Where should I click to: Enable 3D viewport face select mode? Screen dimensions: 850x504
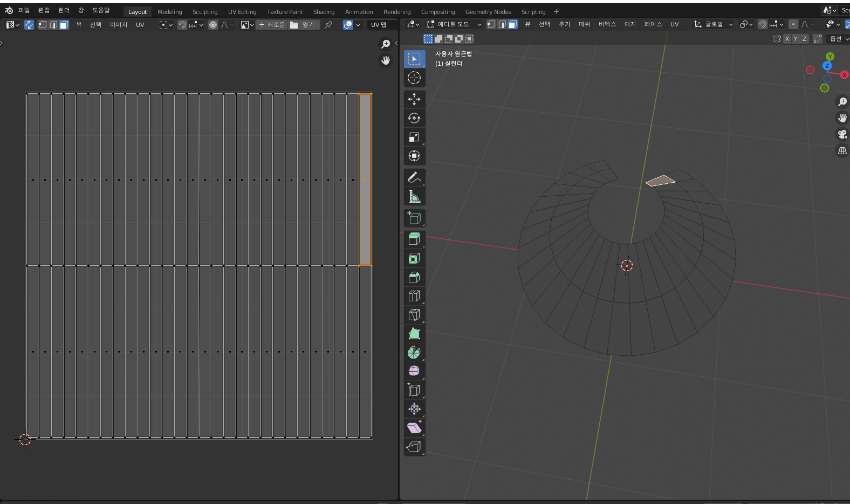pos(512,24)
